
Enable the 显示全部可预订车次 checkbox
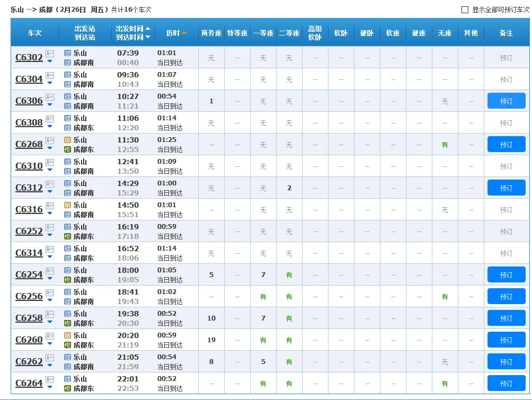pos(464,8)
